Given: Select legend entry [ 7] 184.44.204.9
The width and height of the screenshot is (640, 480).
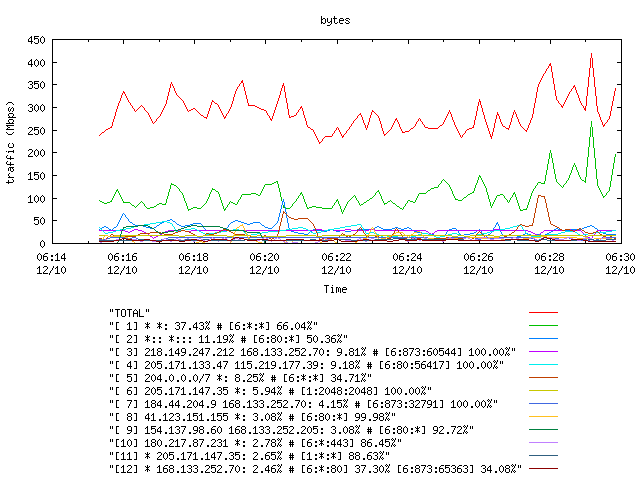Looking at the screenshot, I should click(x=303, y=404).
